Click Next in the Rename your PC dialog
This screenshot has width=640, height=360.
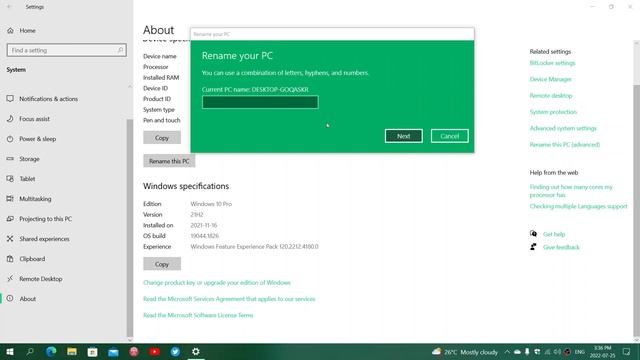[403, 136]
